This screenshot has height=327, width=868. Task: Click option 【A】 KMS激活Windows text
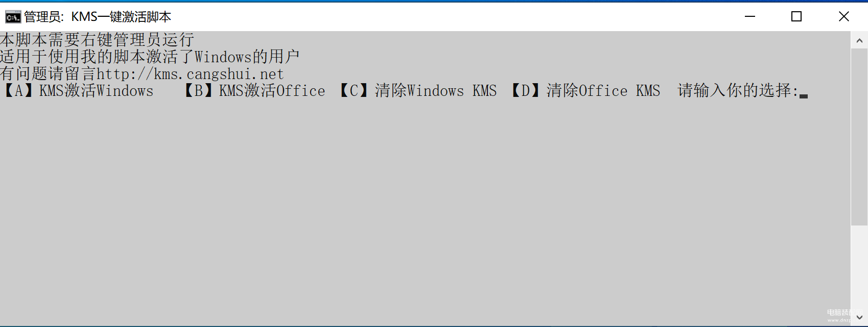click(x=78, y=91)
